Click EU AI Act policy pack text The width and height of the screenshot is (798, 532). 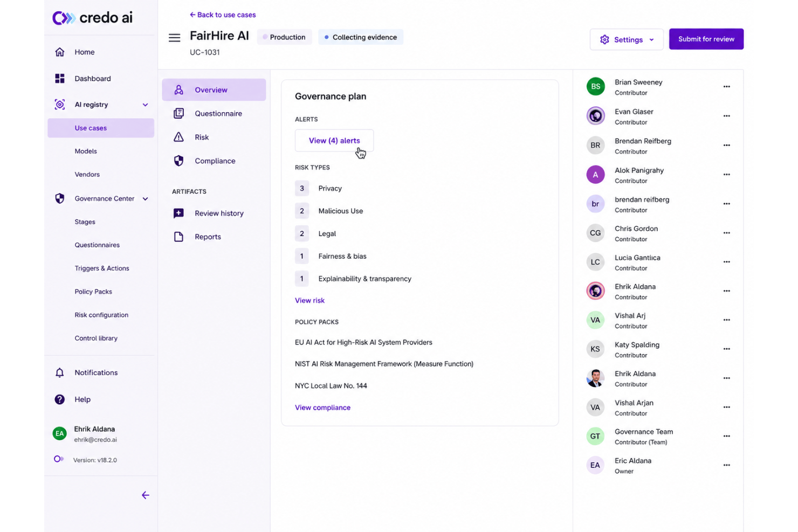(363, 343)
